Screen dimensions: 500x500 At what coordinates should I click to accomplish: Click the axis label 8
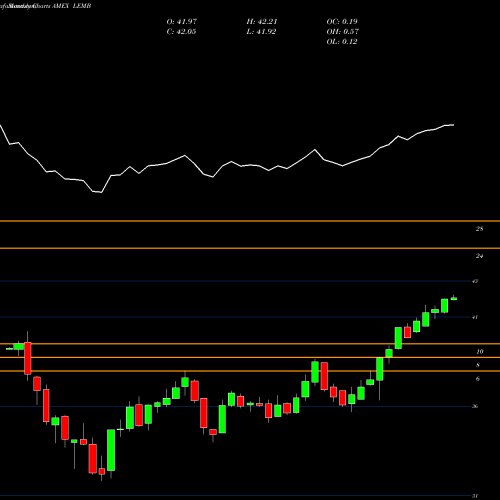click(478, 365)
